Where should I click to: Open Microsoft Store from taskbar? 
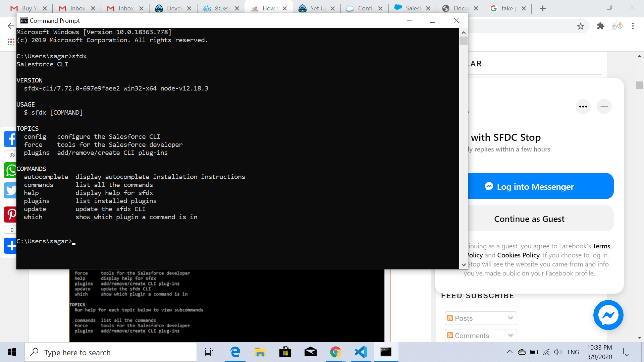pyautogui.click(x=285, y=352)
